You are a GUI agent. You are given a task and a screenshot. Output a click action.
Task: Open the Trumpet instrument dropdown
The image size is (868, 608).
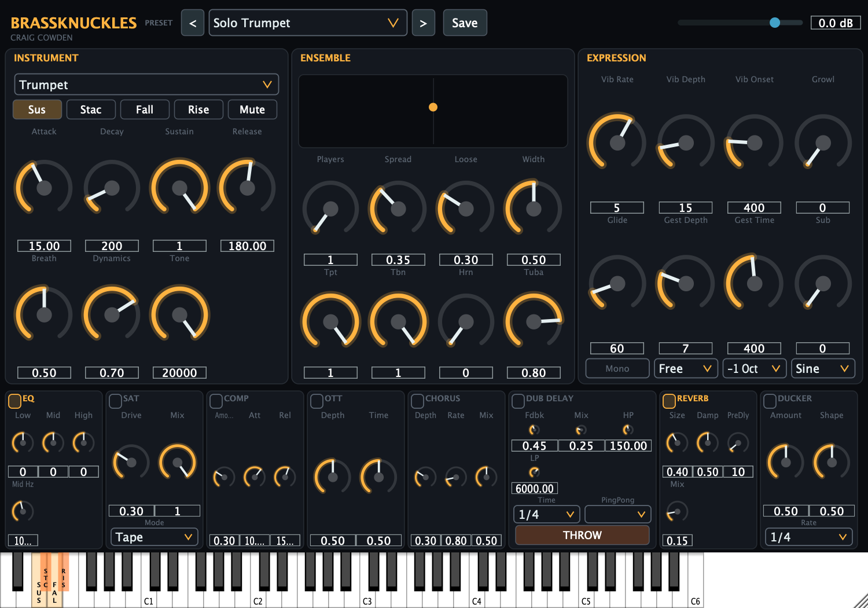(x=146, y=85)
